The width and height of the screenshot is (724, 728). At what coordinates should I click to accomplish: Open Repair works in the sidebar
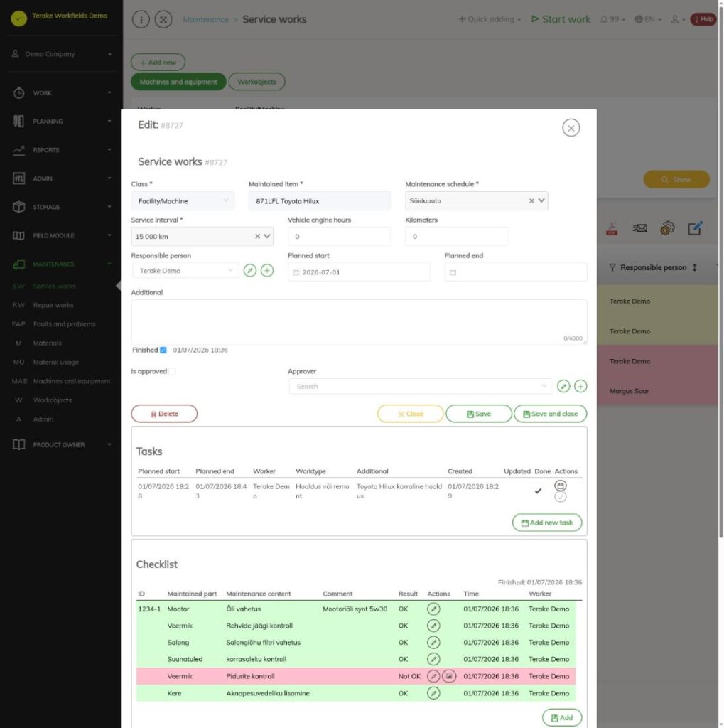pos(53,305)
